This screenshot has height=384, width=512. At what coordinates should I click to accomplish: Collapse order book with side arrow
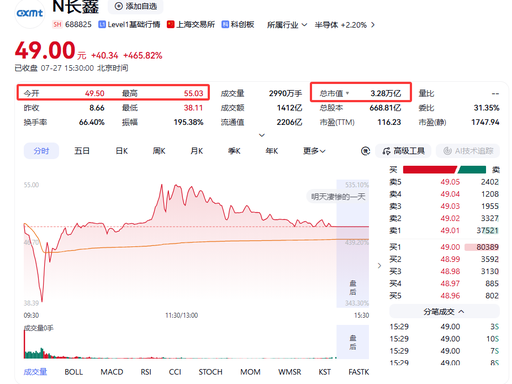click(x=379, y=266)
